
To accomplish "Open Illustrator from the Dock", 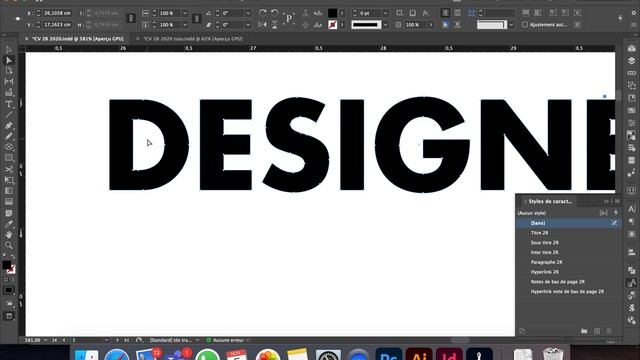I will tap(419, 354).
